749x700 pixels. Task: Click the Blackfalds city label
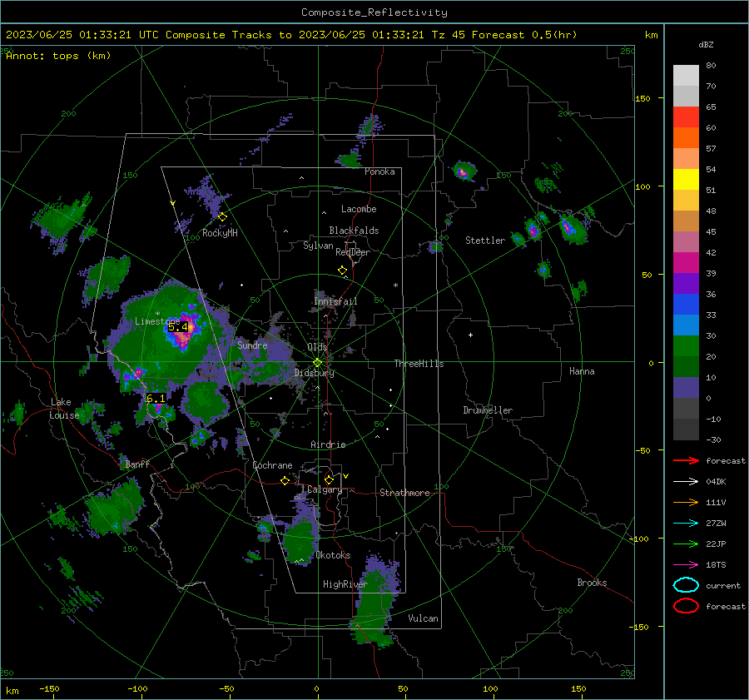point(354,231)
